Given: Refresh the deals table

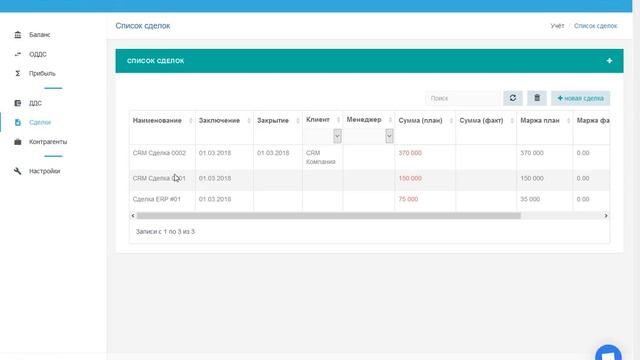Looking at the screenshot, I should (513, 98).
